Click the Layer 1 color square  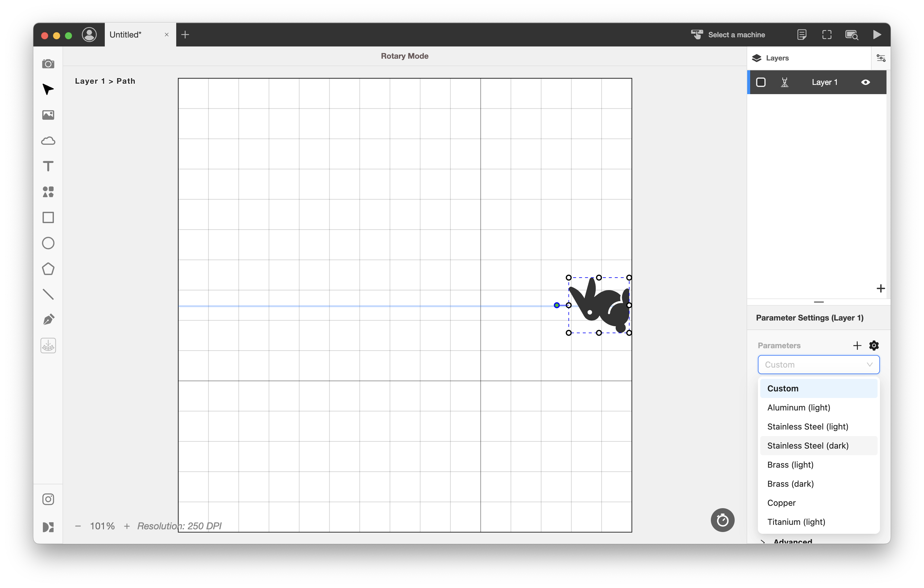coord(761,82)
